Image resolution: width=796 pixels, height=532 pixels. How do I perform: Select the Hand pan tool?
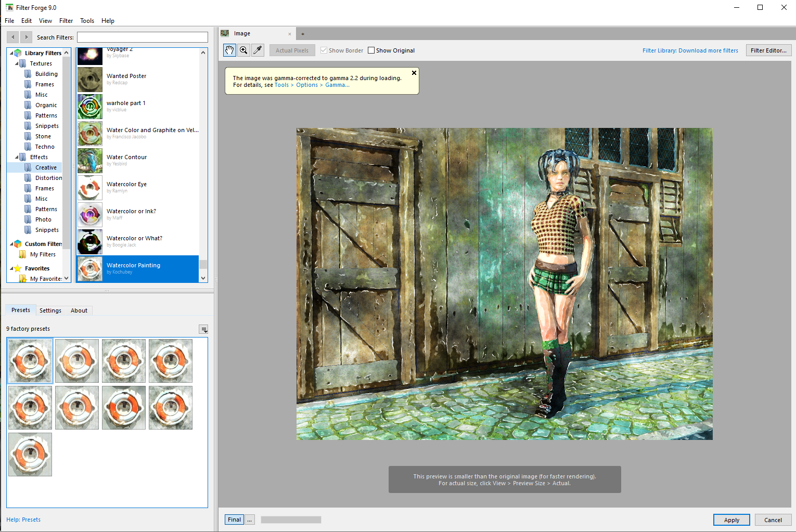click(x=229, y=50)
